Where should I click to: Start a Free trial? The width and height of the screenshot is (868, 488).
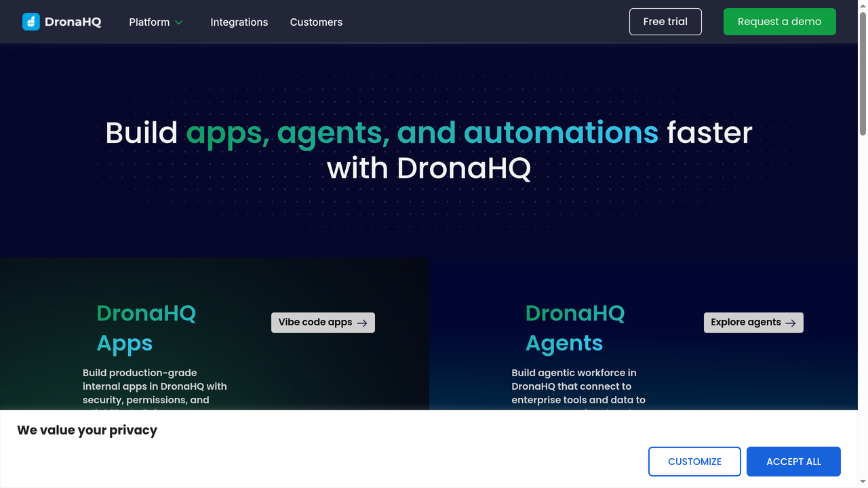click(x=665, y=22)
